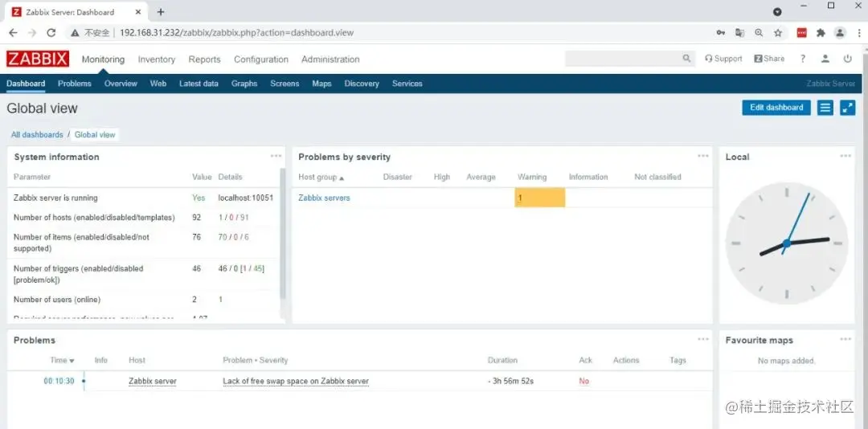
Task: Click the ZABBIX logo
Action: (x=38, y=59)
